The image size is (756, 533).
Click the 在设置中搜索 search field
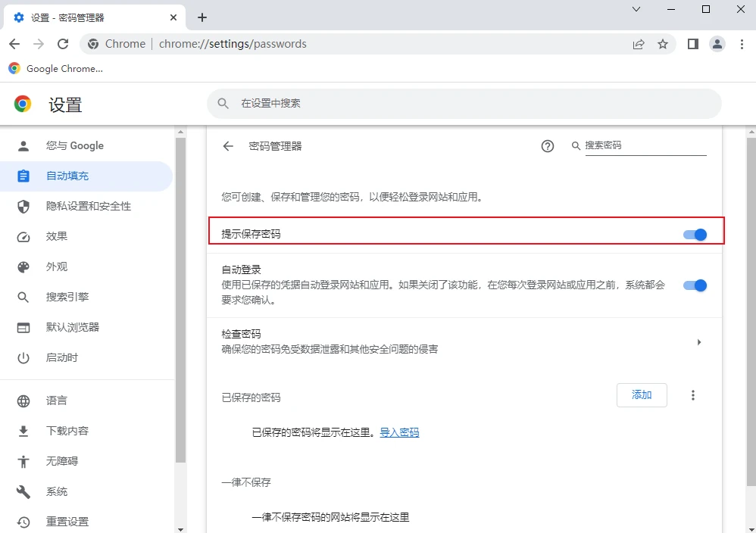[464, 103]
